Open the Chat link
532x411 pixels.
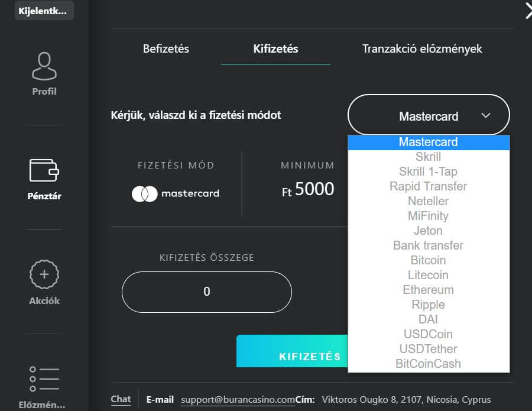click(121, 399)
